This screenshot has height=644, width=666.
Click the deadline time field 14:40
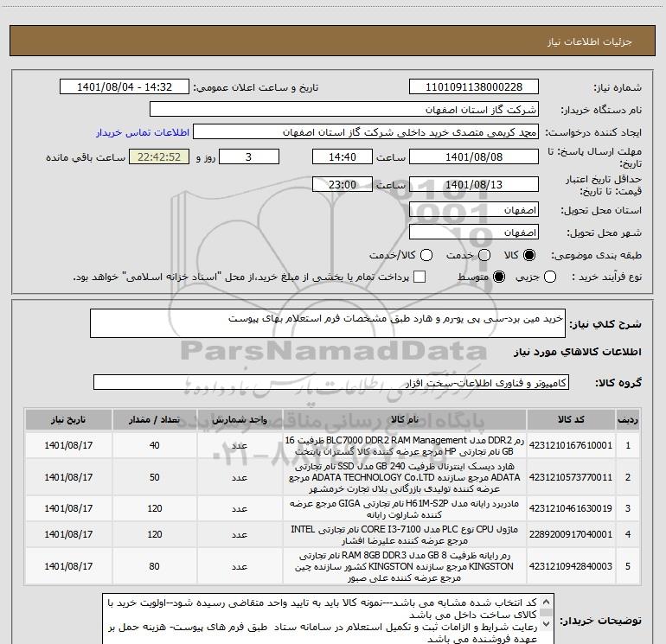(343, 157)
